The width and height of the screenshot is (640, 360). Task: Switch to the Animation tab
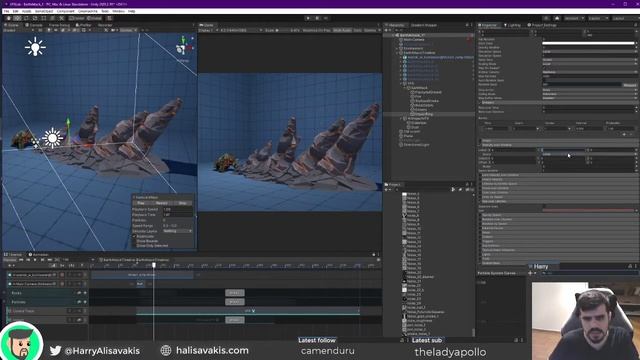tap(39, 254)
